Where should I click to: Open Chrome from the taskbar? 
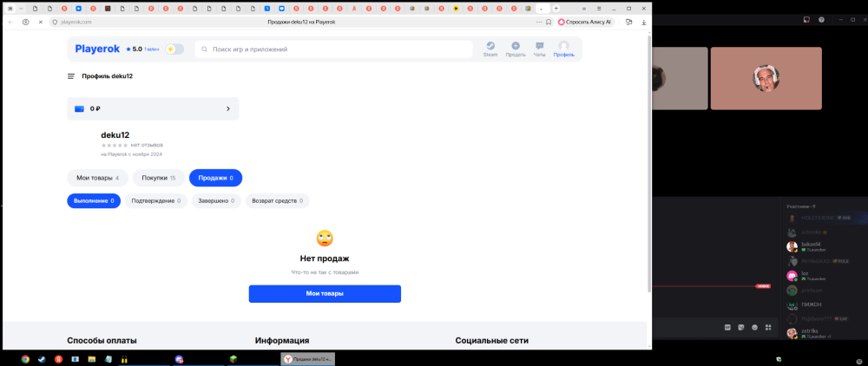(25, 359)
